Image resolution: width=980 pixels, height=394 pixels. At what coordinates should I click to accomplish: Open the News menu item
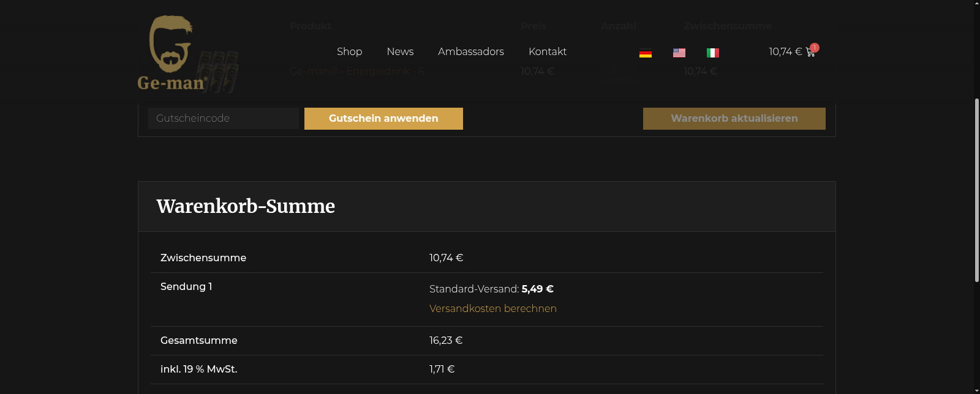point(400,52)
